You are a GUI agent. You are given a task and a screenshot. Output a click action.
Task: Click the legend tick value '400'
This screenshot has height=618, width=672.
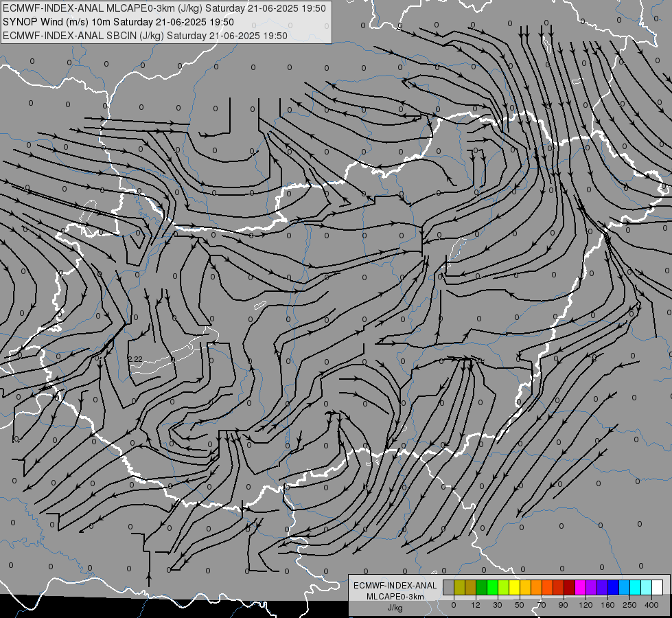(x=651, y=605)
